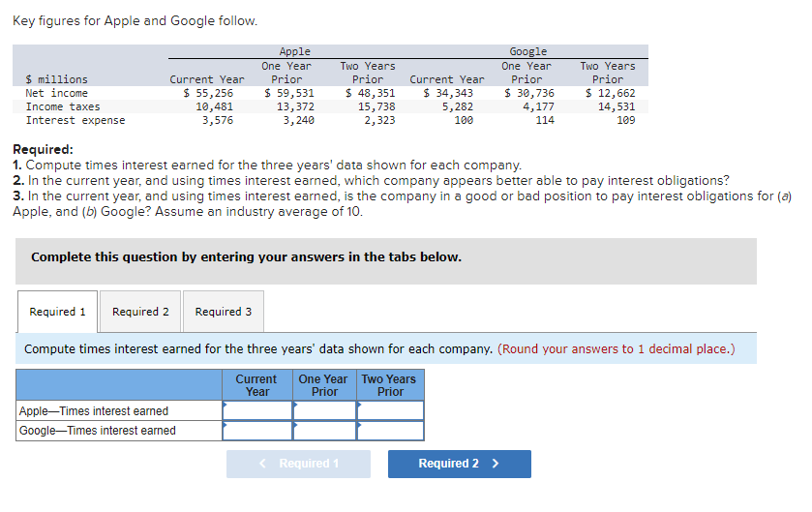Viewport: 812px width, 512px height.
Task: Click income taxes value 14,531
Action: click(x=617, y=106)
